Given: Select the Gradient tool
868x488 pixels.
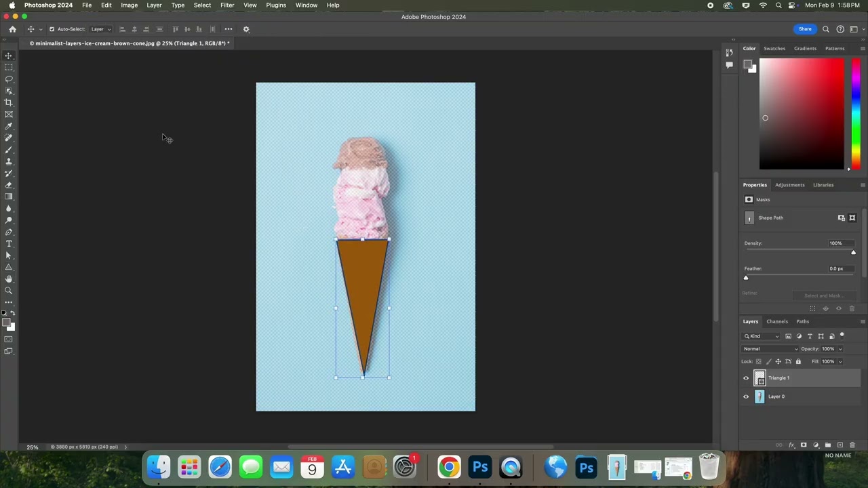Looking at the screenshot, I should tap(9, 197).
